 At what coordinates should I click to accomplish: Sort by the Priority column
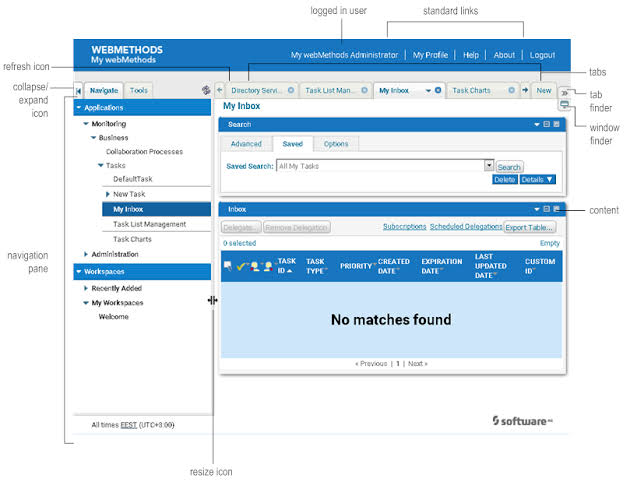click(x=356, y=266)
